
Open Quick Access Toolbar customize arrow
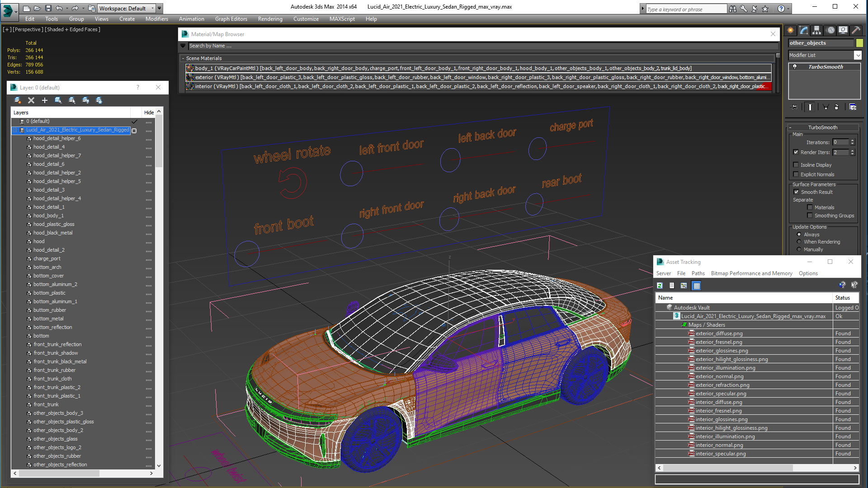tap(160, 8)
